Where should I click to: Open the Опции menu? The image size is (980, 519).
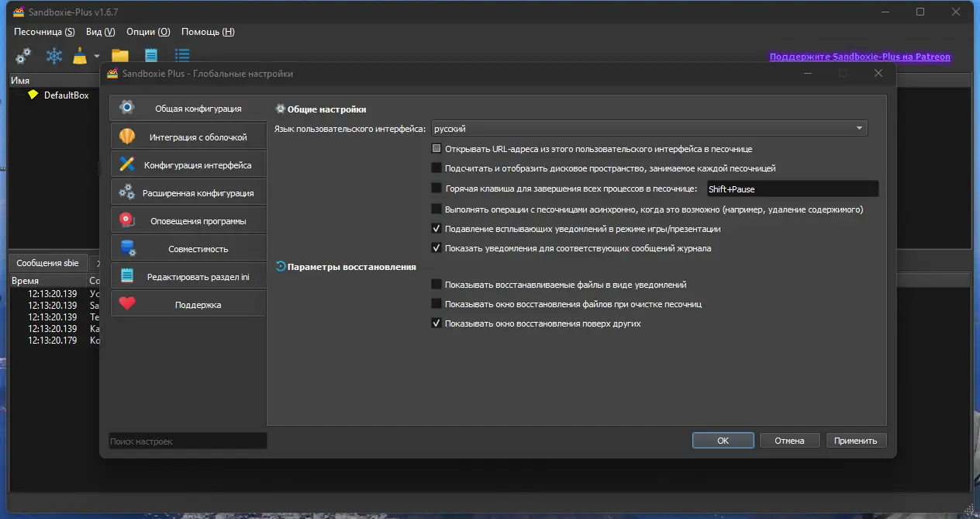148,32
